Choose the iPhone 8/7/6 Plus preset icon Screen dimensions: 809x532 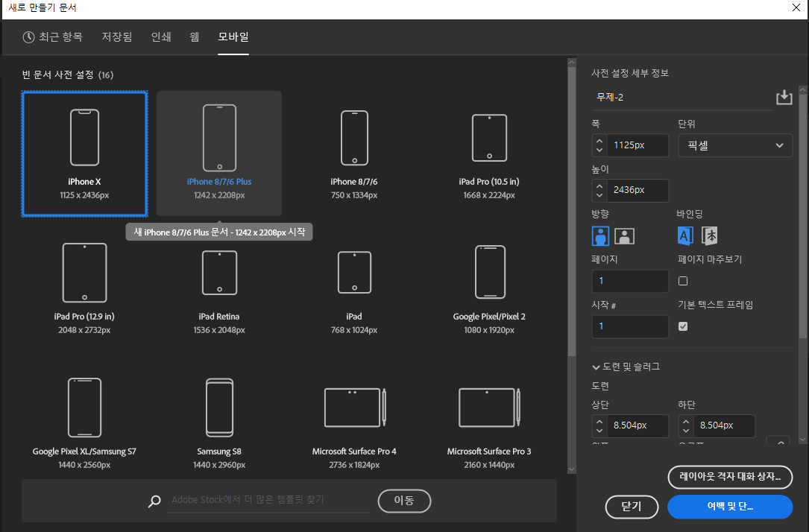click(x=219, y=138)
